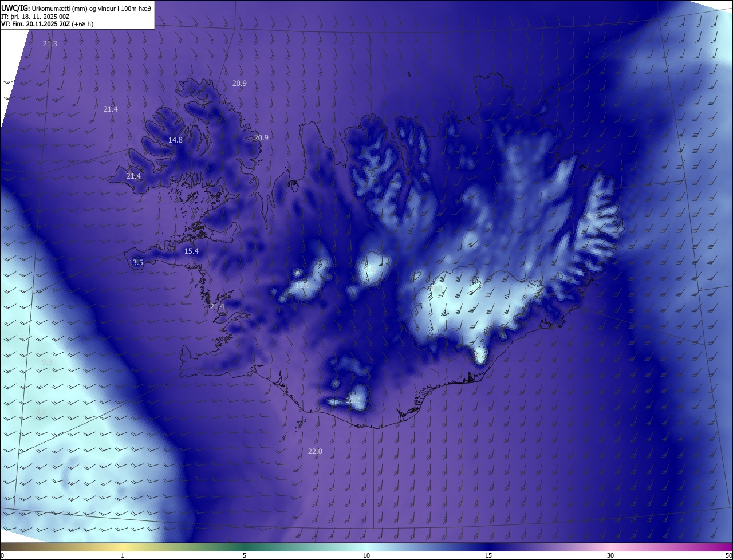The height and width of the screenshot is (560, 733).
Task: Click the precipitation colour scale bar
Action: (366, 547)
